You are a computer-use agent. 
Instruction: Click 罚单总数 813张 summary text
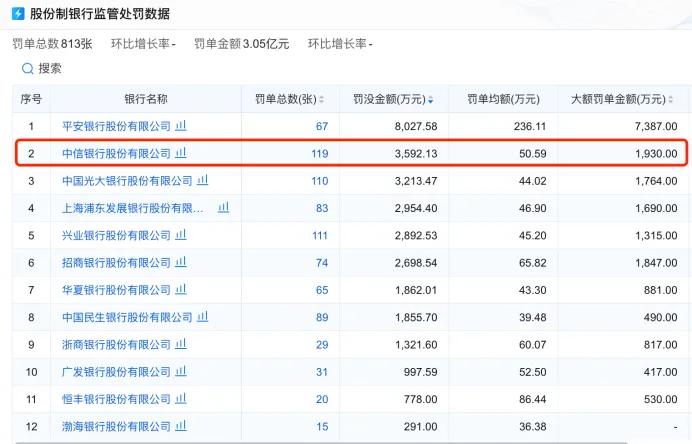pyautogui.click(x=53, y=44)
